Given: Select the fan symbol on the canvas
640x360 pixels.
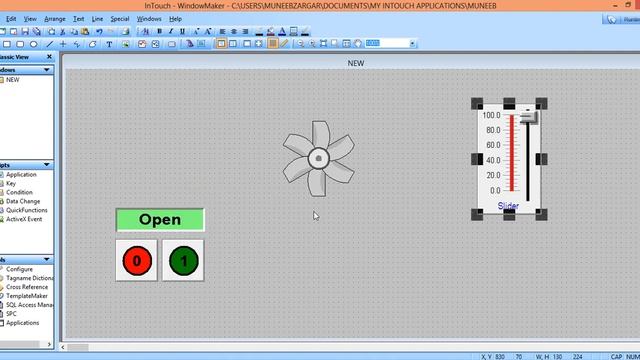Looking at the screenshot, I should [319, 158].
